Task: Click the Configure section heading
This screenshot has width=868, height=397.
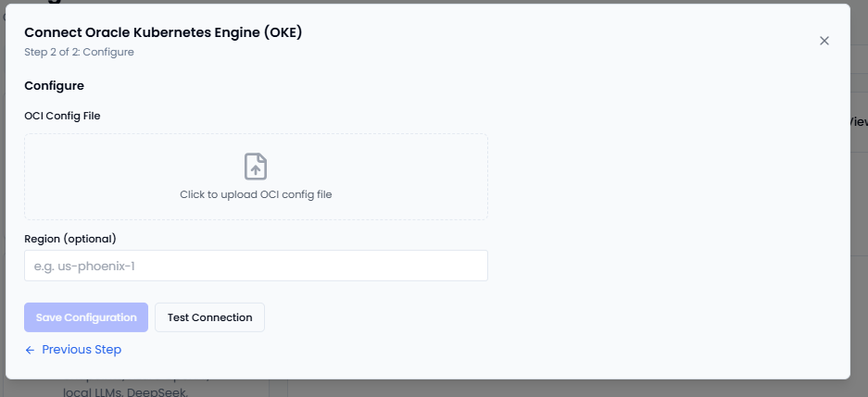Action: point(54,86)
